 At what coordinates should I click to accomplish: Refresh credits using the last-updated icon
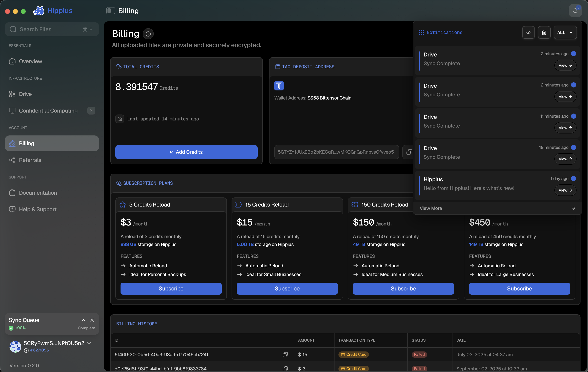(120, 119)
